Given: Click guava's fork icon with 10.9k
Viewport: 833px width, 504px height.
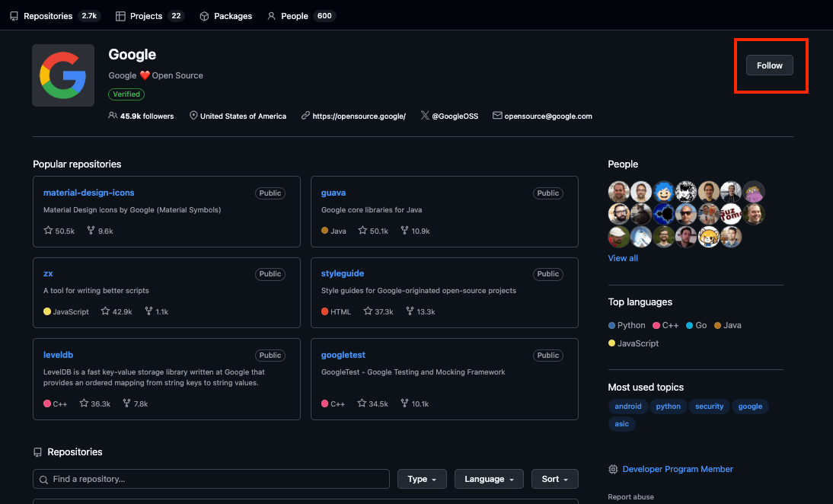Looking at the screenshot, I should tap(405, 231).
